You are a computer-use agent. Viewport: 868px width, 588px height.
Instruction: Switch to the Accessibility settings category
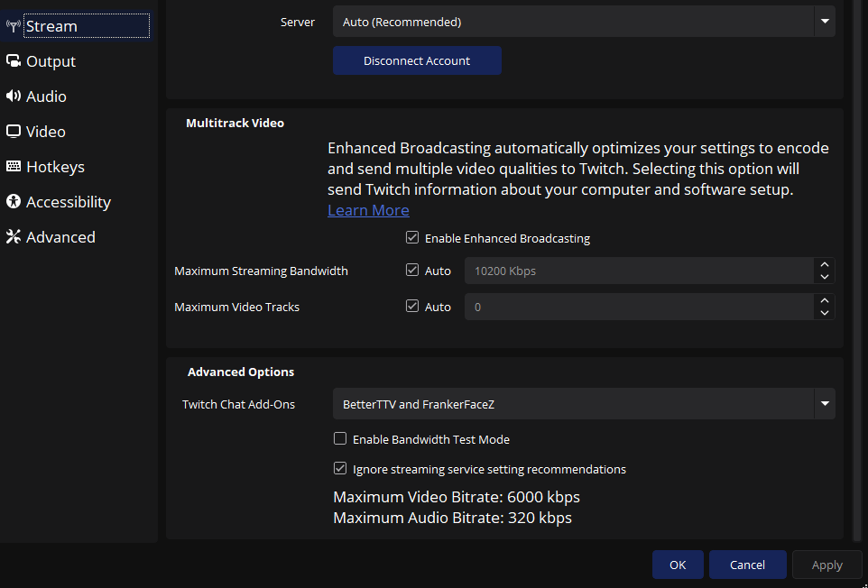(x=77, y=202)
